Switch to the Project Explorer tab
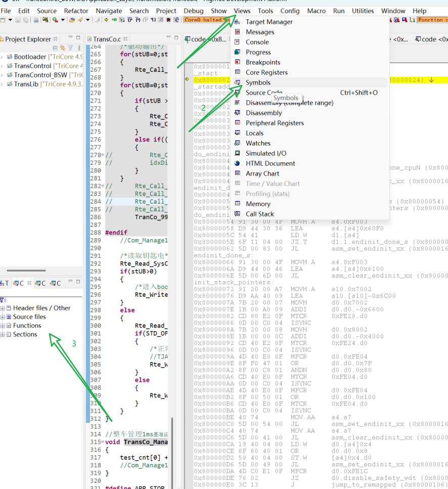The height and width of the screenshot is (489, 448). point(28,39)
